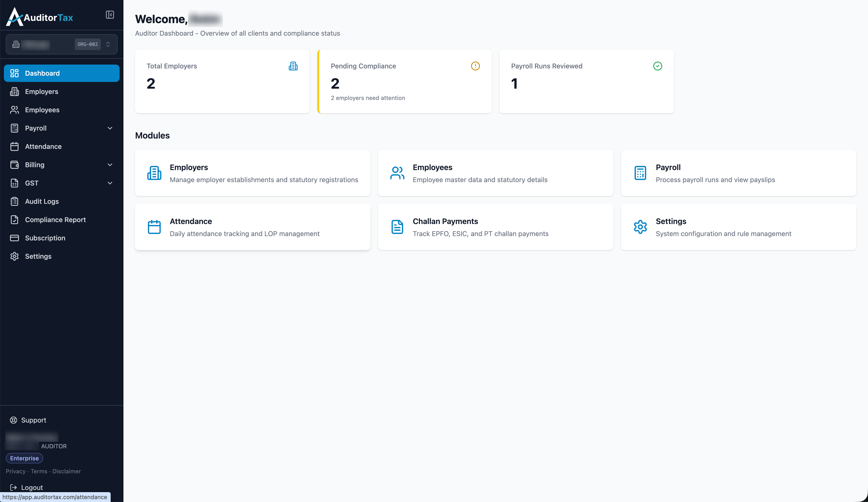The width and height of the screenshot is (868, 502).
Task: Open the Privacy link
Action: (15, 471)
